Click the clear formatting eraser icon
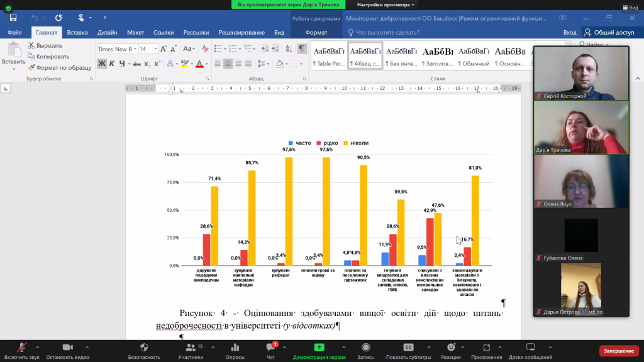The width and height of the screenshot is (644, 362). pyautogui.click(x=206, y=49)
